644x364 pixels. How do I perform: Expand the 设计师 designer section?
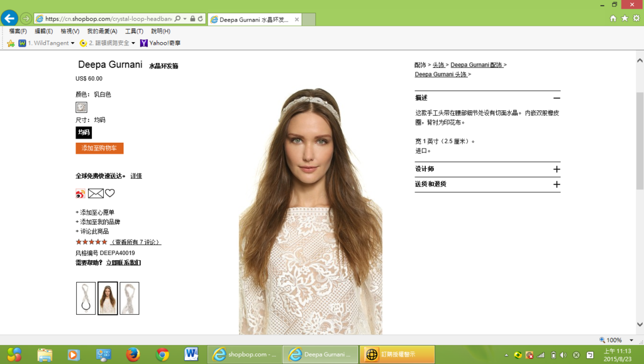557,169
